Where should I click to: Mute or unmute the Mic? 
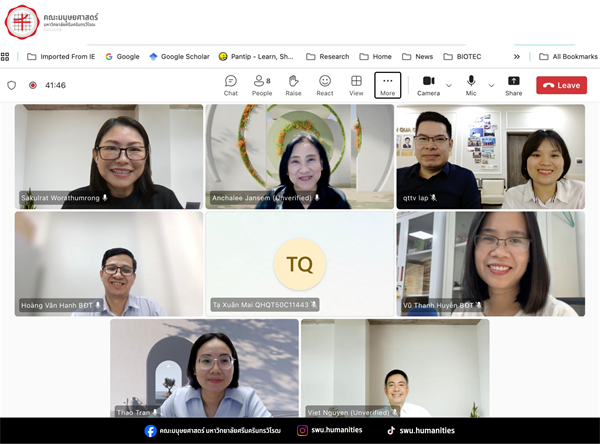pos(470,85)
